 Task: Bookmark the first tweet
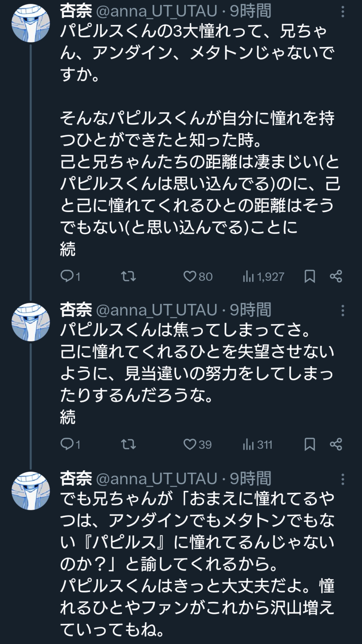pyautogui.click(x=310, y=276)
